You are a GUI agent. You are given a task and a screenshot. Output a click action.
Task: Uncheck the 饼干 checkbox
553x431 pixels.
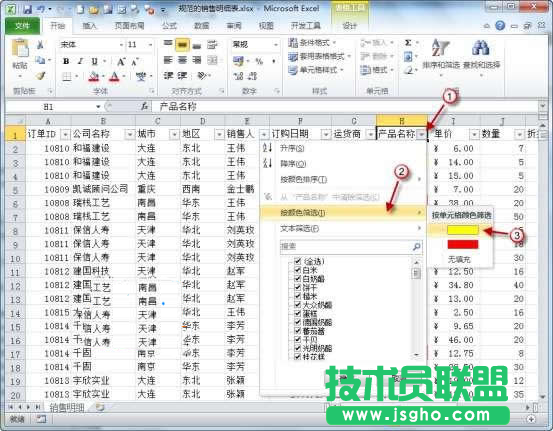(x=297, y=287)
